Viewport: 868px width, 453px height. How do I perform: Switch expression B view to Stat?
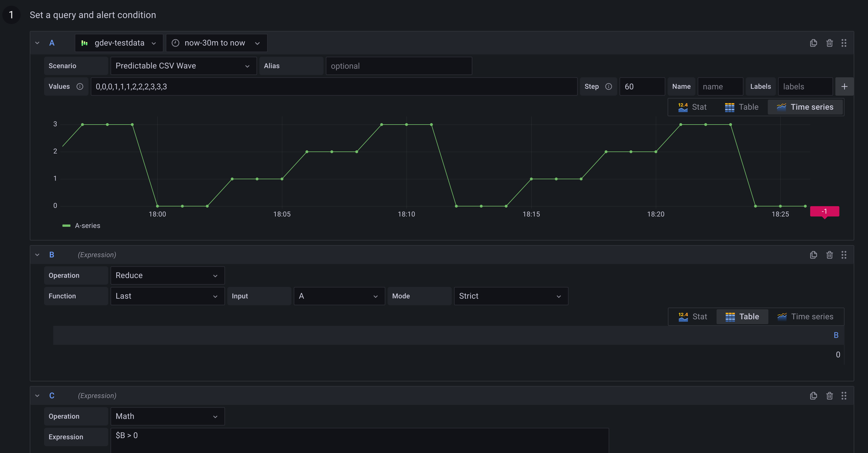693,316
